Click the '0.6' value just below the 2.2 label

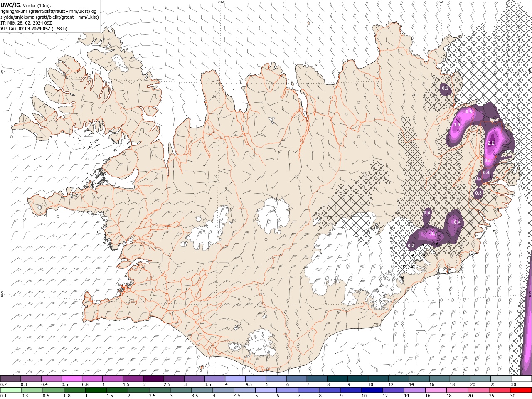click(488, 160)
